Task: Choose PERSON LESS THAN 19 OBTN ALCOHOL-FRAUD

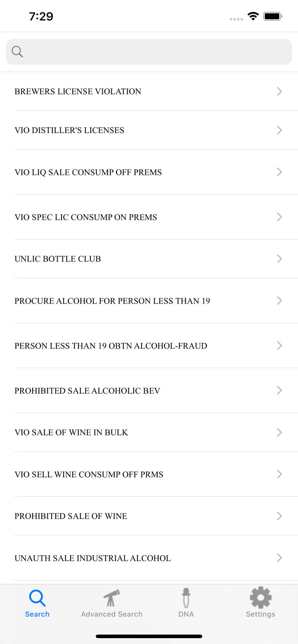Action: click(x=111, y=346)
